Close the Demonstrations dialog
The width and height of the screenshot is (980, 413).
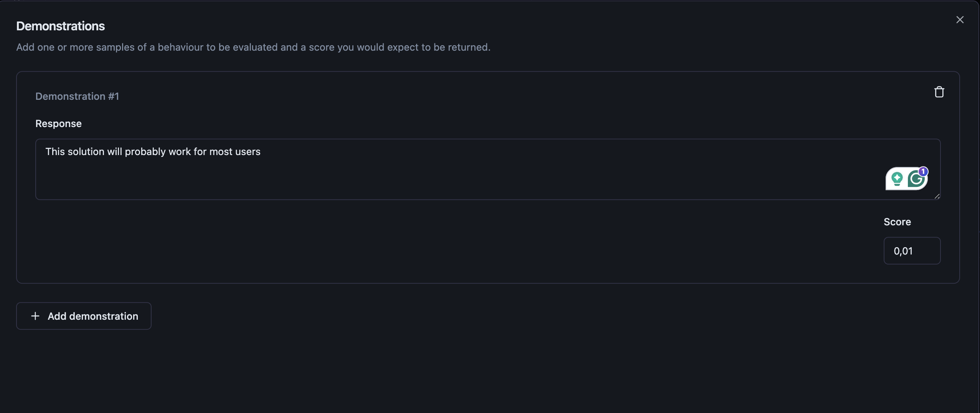tap(960, 20)
